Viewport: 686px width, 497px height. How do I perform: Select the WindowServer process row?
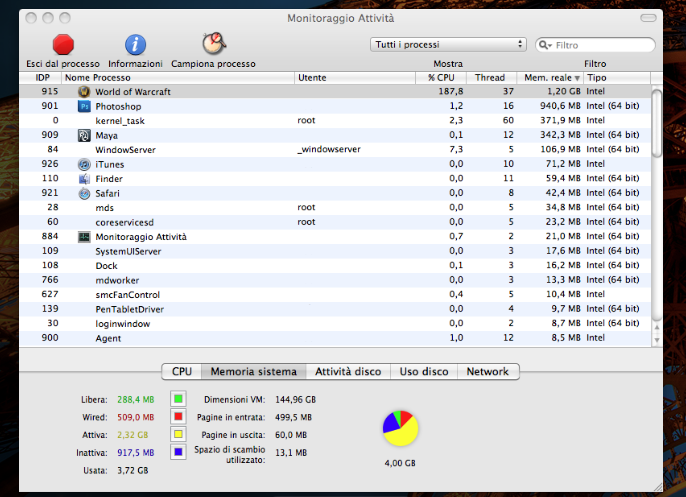(x=335, y=150)
